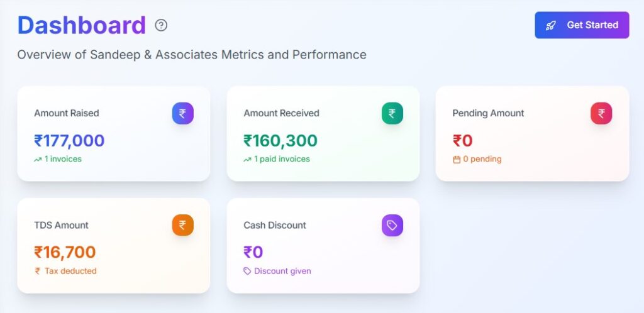644x313 pixels.
Task: Click the rocket icon in Get Started
Action: pos(551,25)
